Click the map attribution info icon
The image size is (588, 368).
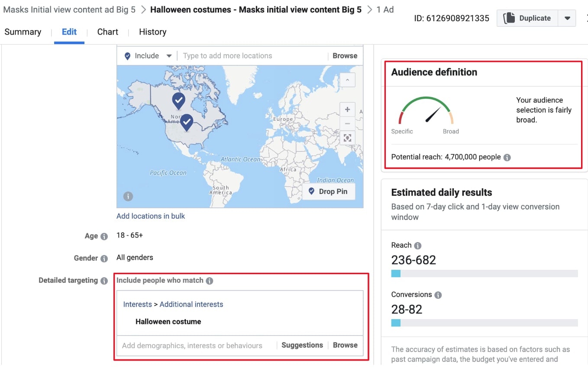click(x=128, y=196)
